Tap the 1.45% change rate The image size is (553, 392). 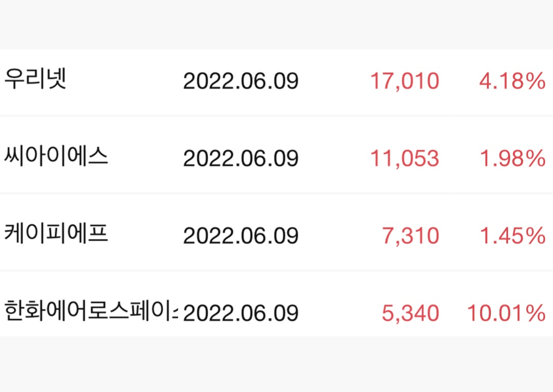click(x=512, y=236)
